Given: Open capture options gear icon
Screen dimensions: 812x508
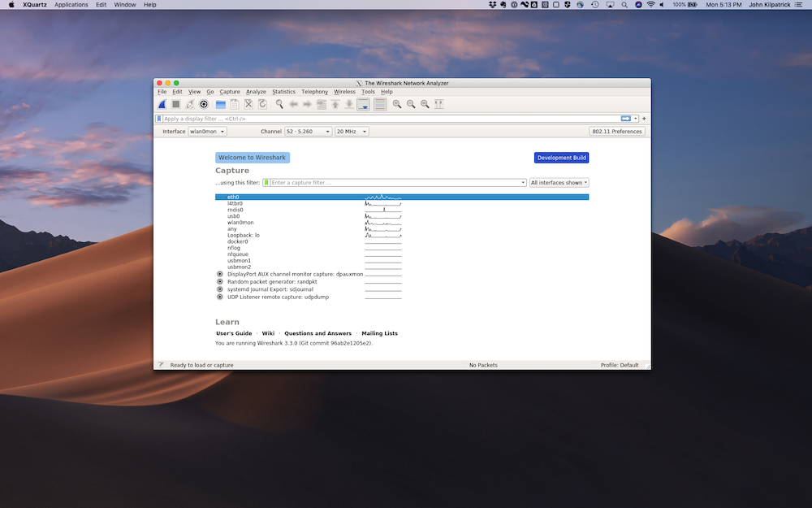Looking at the screenshot, I should [x=204, y=104].
